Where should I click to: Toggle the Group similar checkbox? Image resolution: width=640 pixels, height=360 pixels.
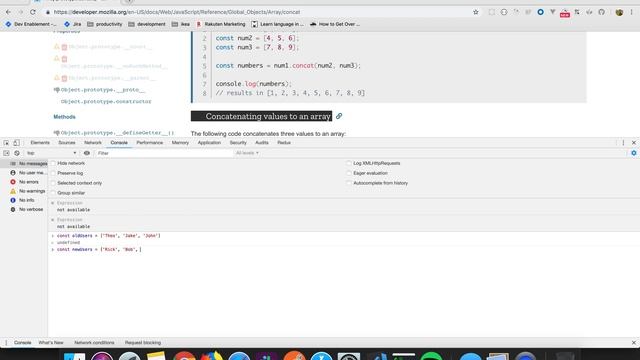pos(53,193)
